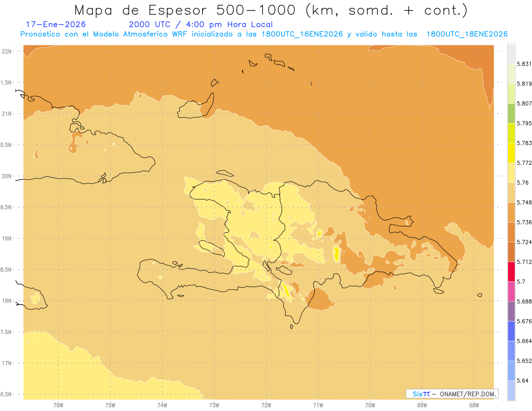Click the '8.5N' latitude axis label
This screenshot has width=532, height=411.
(6, 270)
